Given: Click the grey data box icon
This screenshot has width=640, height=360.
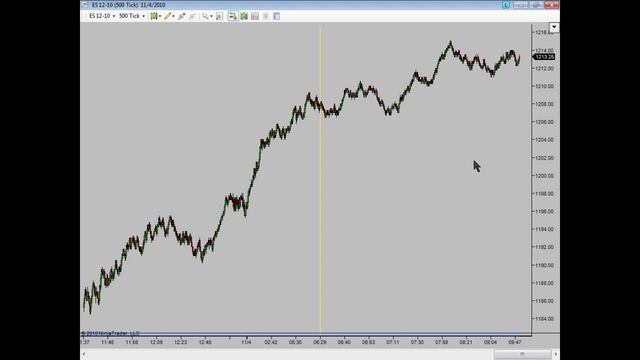Looking at the screenshot, I should (x=255, y=16).
